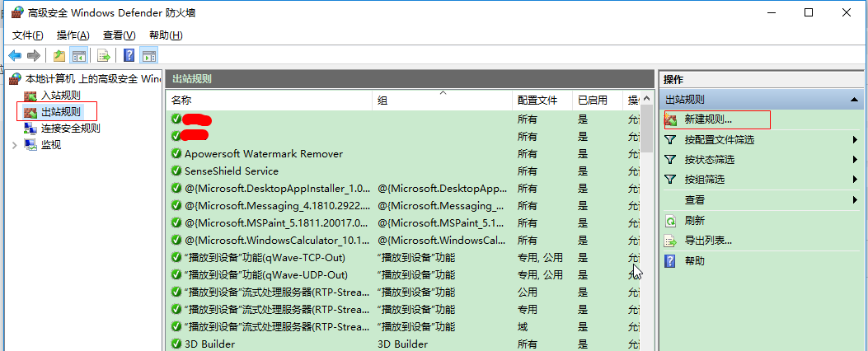The width and height of the screenshot is (868, 351).
Task: Sort by the 已启用 column header
Action: [x=598, y=101]
